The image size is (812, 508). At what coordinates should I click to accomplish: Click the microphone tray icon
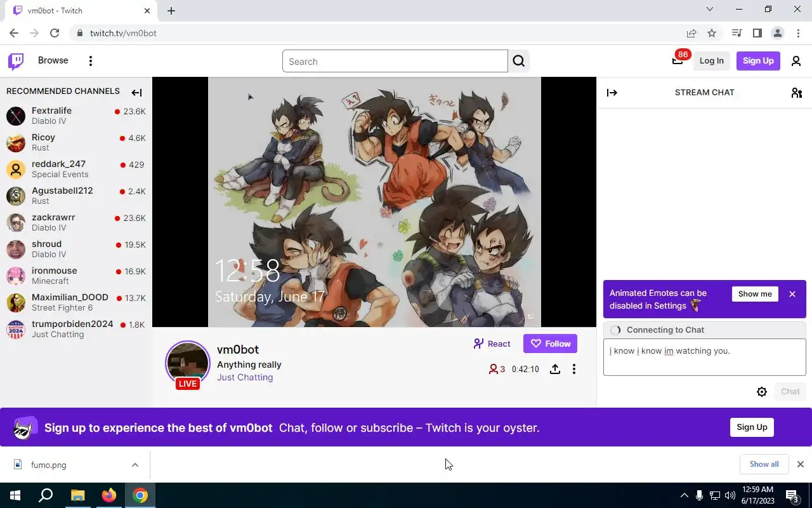point(699,495)
